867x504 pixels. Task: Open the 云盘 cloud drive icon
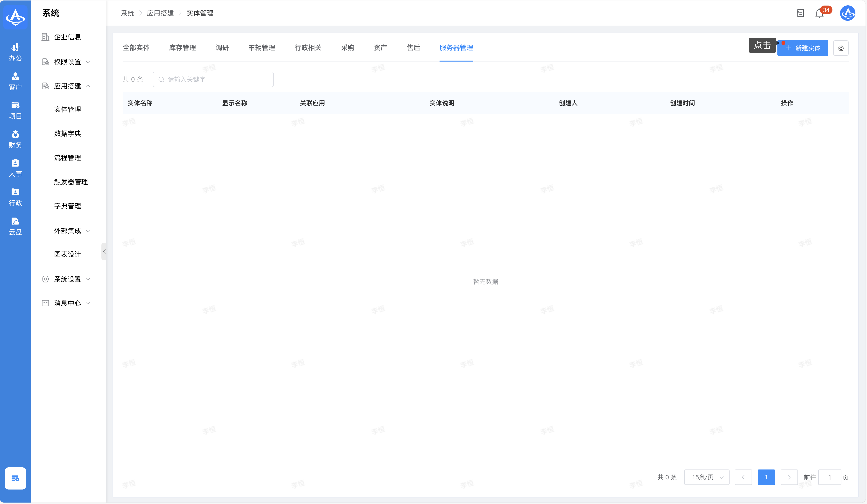[15, 226]
